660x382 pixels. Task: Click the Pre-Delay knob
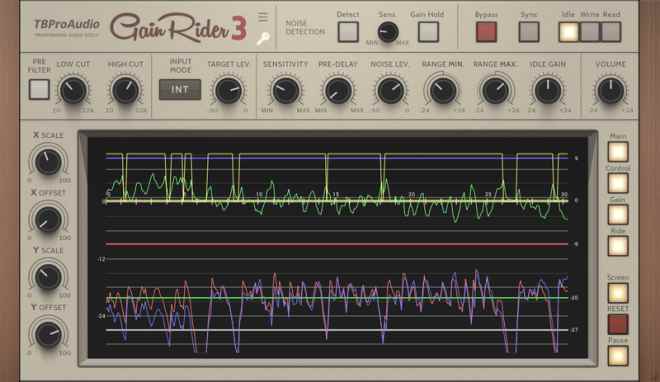(338, 90)
